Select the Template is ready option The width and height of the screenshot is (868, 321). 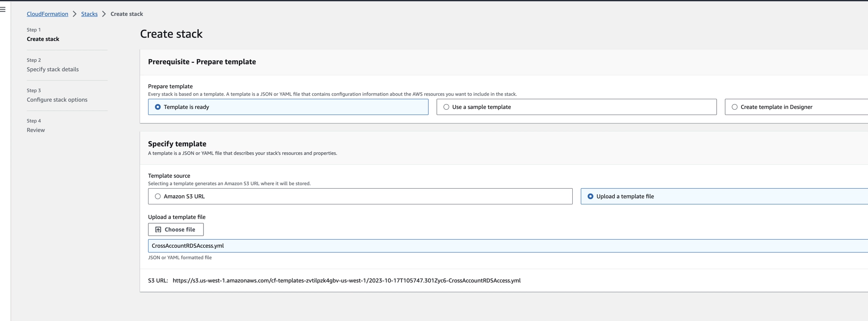(x=288, y=107)
